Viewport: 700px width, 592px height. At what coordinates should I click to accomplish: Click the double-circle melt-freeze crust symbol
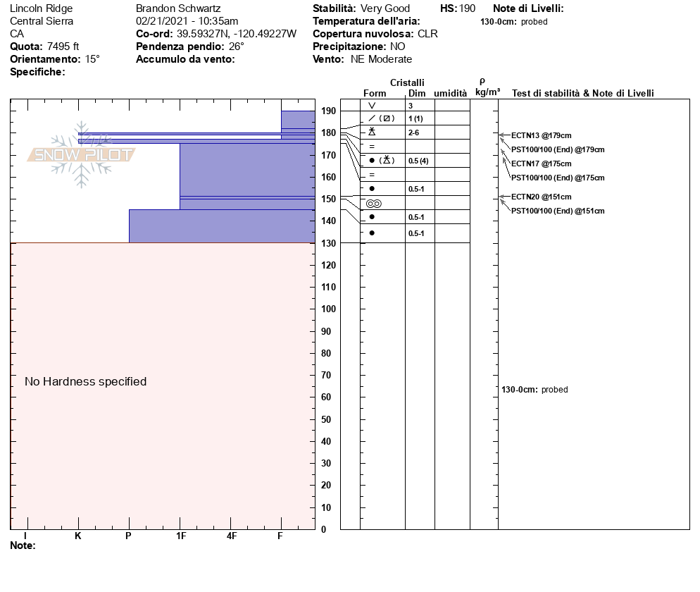(x=373, y=203)
